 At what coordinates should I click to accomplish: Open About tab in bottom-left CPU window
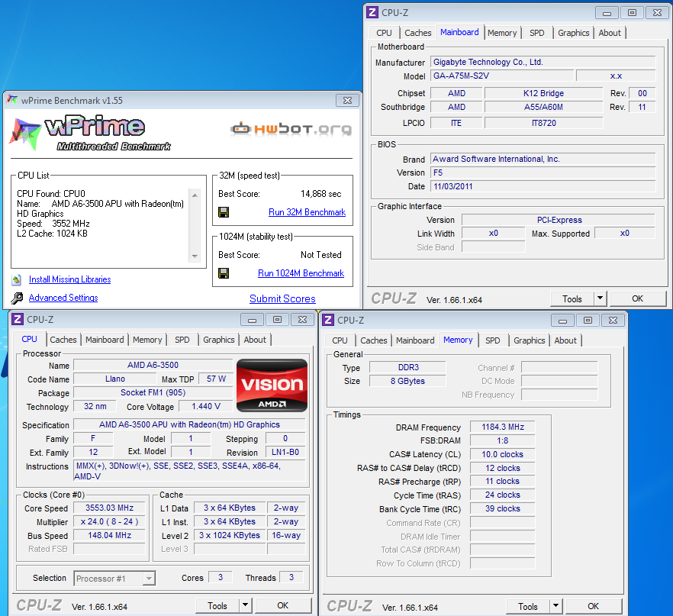coord(255,340)
